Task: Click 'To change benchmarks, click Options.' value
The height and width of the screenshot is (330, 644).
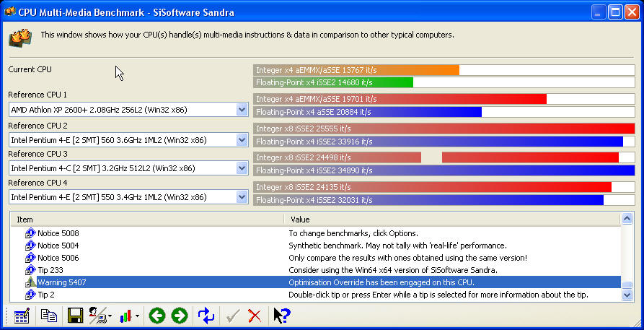Action: click(353, 233)
